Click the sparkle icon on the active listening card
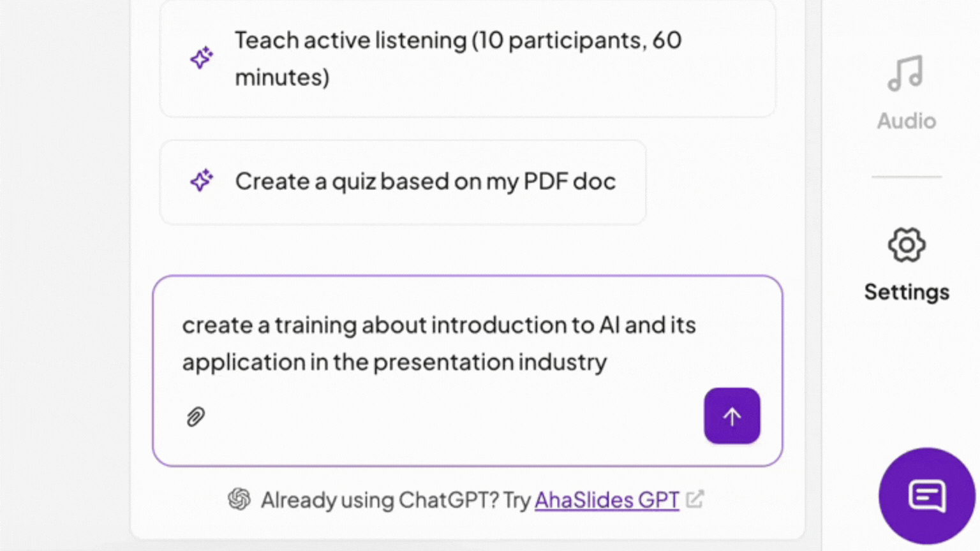 [x=202, y=58]
